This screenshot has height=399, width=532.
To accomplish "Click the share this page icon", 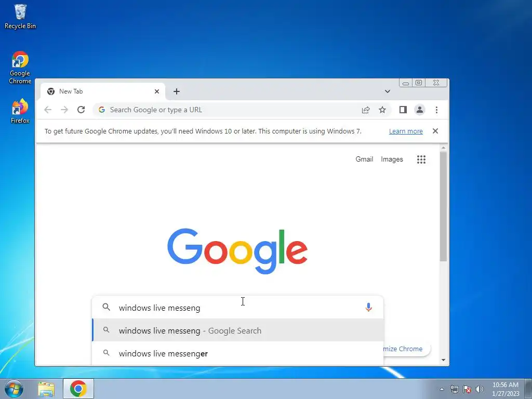I will coord(366,110).
